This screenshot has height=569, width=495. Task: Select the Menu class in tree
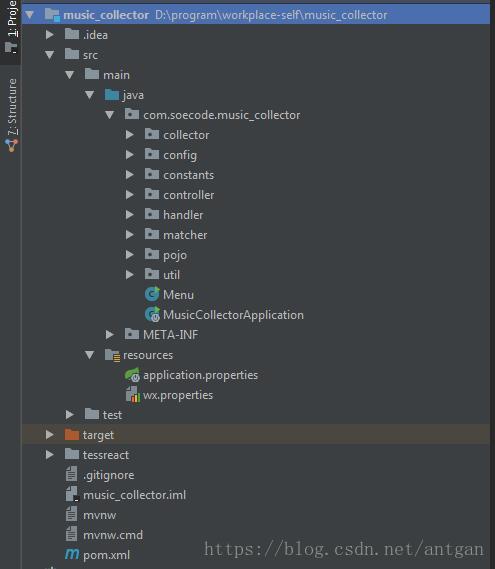tap(178, 295)
